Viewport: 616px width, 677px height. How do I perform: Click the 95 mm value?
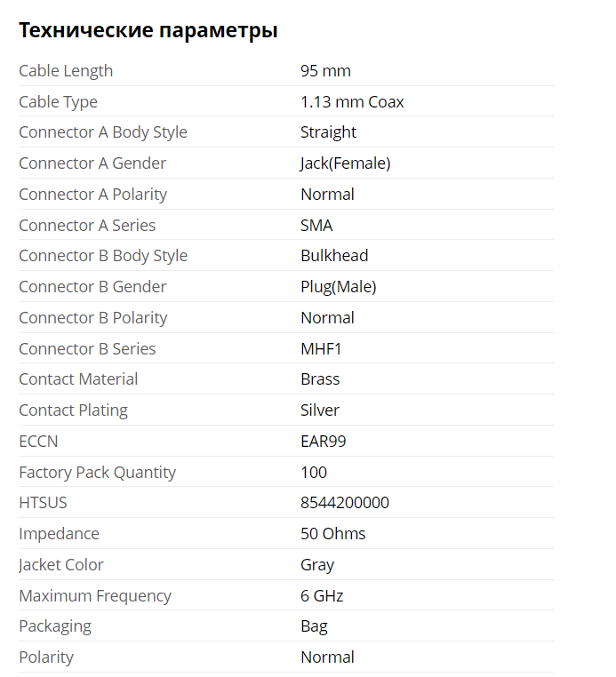pos(325,71)
